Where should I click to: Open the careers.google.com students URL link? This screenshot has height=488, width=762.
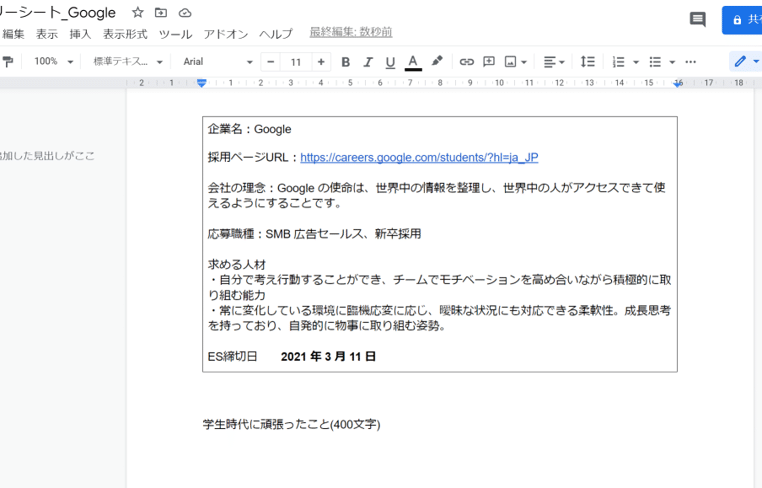point(419,157)
